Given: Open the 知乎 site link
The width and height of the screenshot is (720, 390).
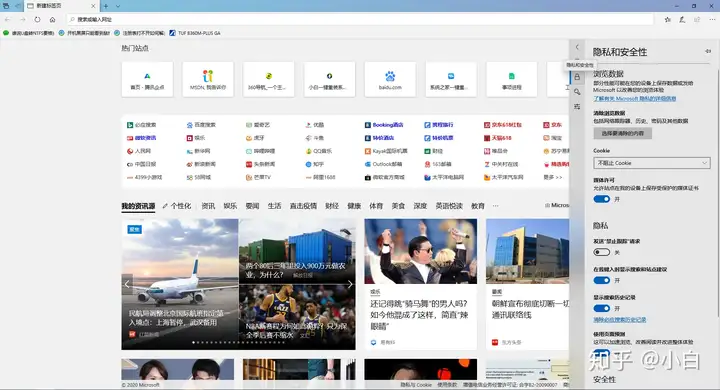Looking at the screenshot, I should click(x=315, y=164).
